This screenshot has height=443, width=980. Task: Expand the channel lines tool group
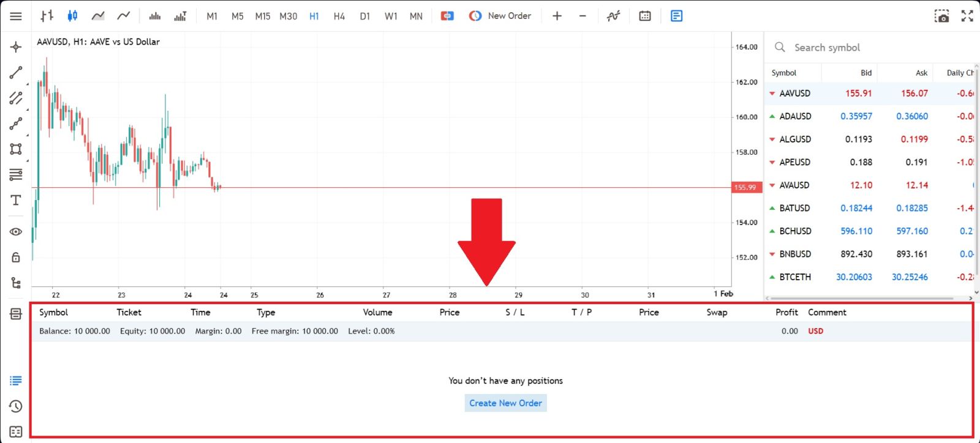(x=16, y=98)
